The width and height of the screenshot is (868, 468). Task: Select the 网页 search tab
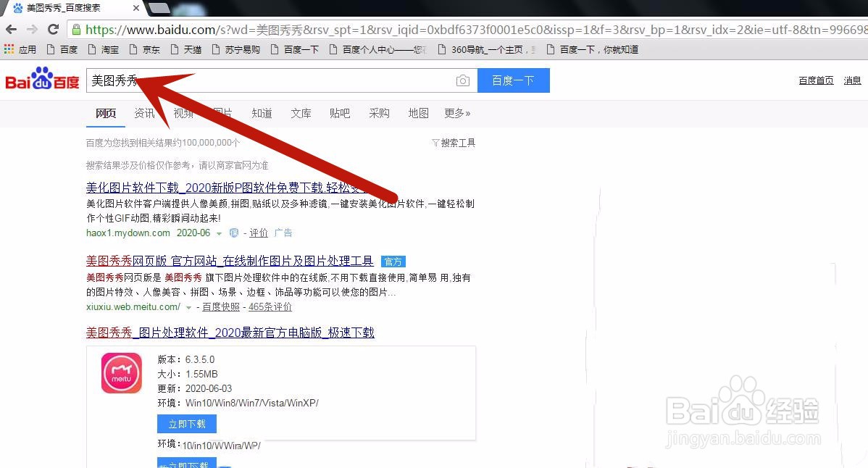[x=106, y=113]
